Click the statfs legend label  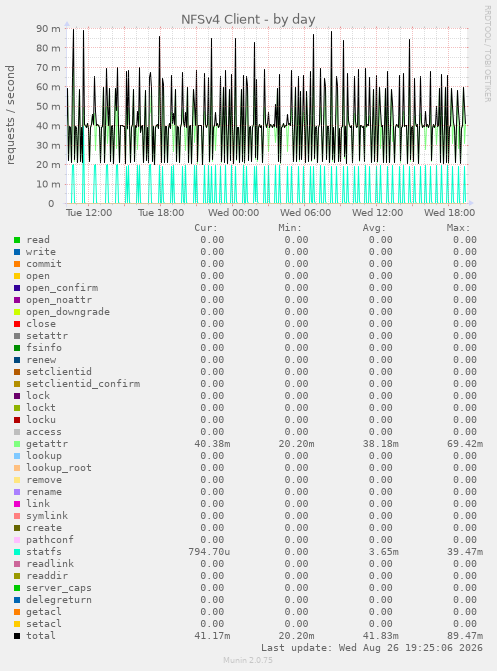44,552
